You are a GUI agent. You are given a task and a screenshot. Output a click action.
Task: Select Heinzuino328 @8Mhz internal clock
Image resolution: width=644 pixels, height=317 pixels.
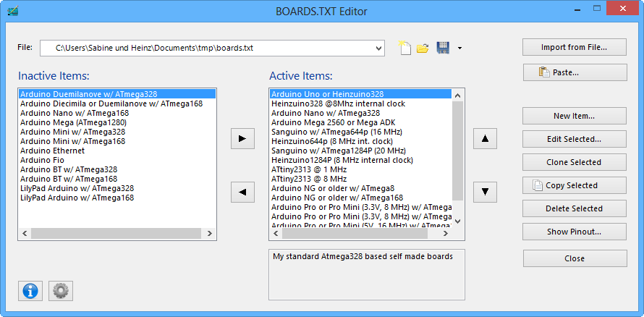coord(360,103)
